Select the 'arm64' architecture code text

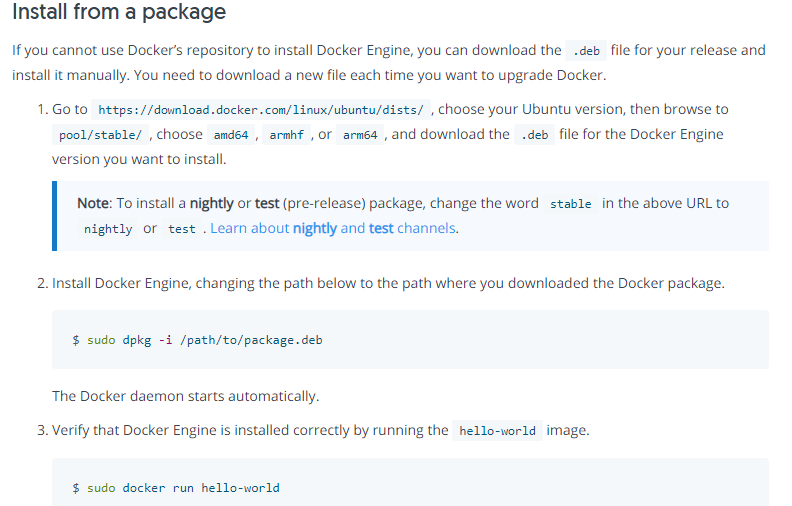tap(360, 135)
